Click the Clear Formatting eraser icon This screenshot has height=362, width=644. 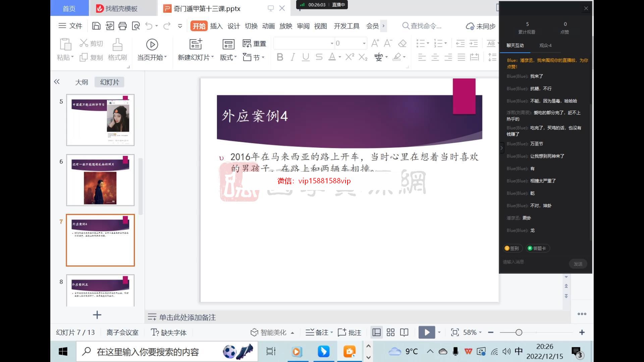tap(402, 43)
